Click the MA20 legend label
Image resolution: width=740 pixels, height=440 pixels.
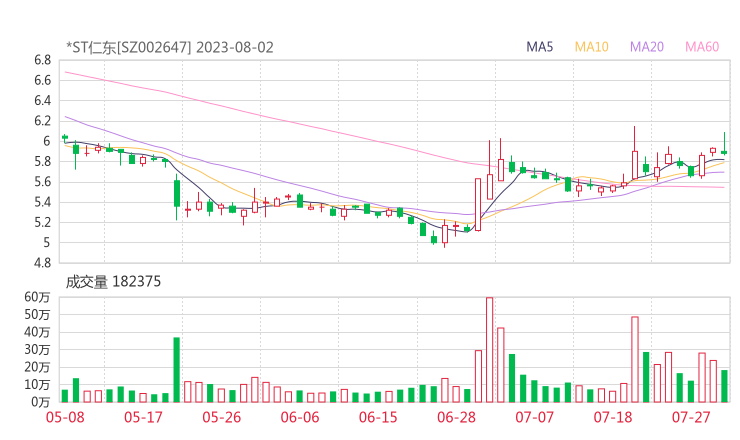pos(647,47)
